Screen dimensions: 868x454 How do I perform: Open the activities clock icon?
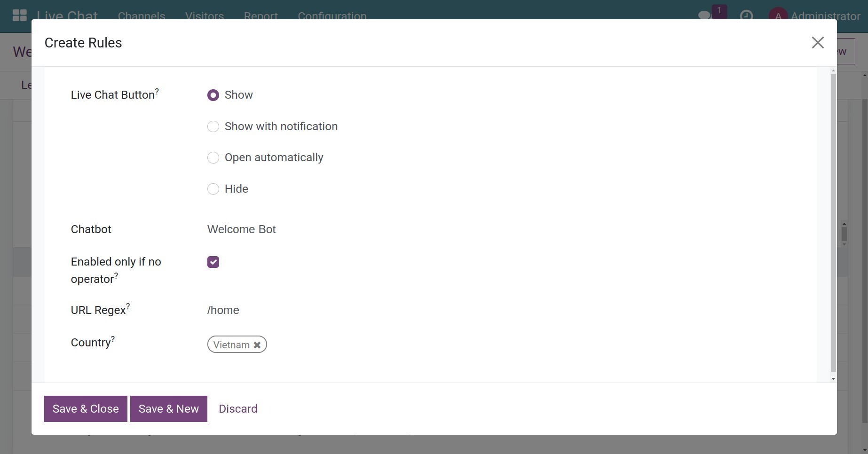(x=746, y=16)
